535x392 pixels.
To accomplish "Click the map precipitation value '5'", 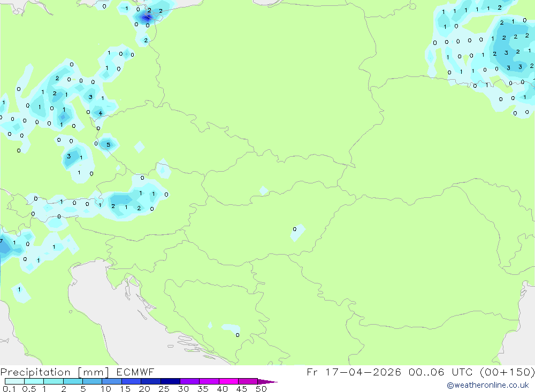I will 108,144.
